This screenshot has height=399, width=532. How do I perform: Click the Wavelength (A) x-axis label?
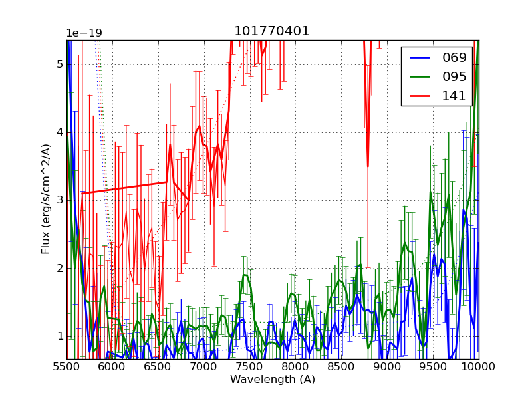pyautogui.click(x=273, y=380)
